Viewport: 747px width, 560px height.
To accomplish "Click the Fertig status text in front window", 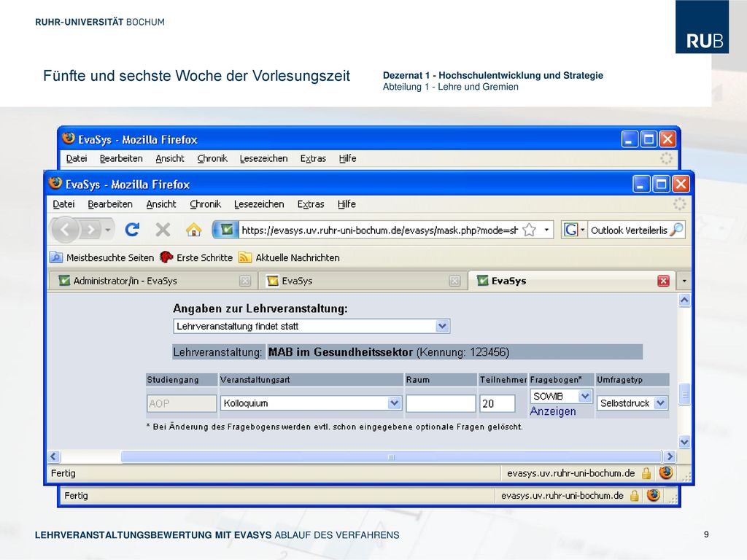I will pyautogui.click(x=63, y=473).
